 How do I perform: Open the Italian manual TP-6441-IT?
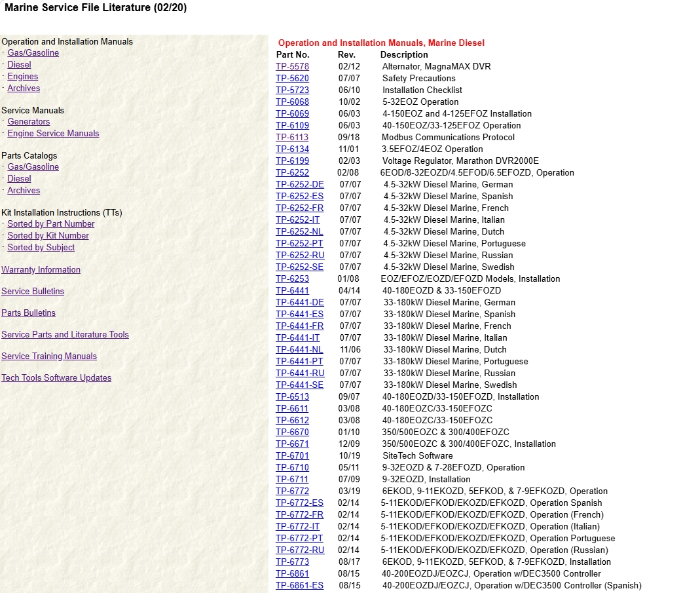[298, 338]
